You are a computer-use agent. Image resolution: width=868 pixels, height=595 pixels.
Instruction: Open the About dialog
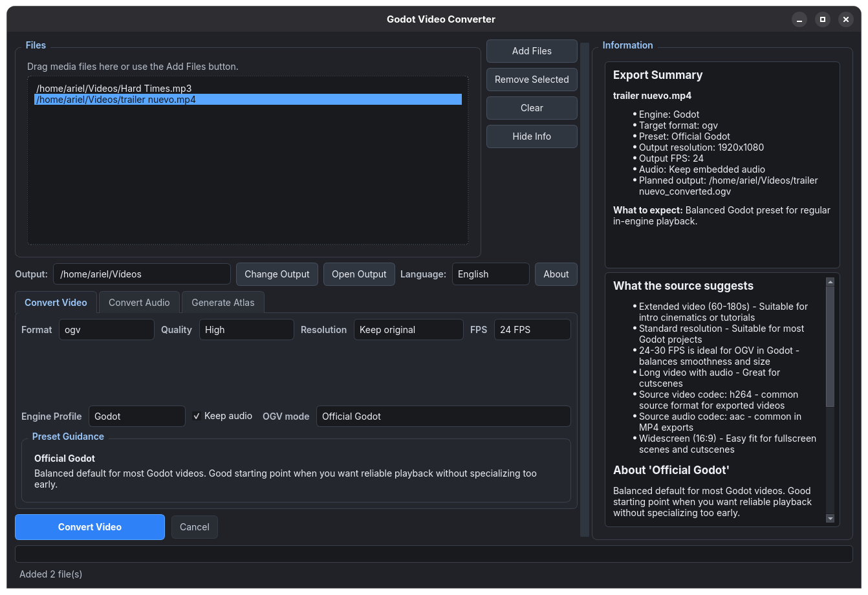tap(556, 274)
